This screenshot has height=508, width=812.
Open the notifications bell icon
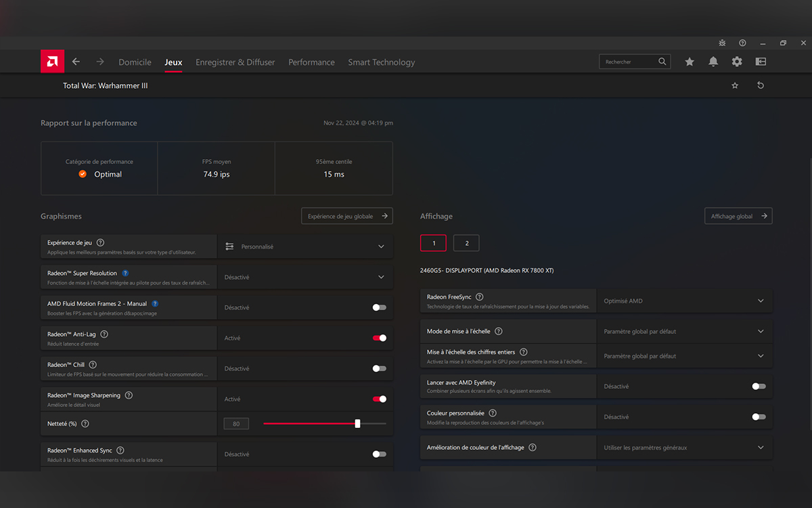[x=713, y=62]
